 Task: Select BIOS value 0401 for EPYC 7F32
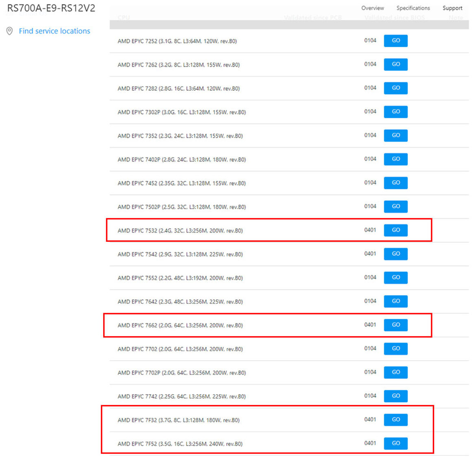370,419
